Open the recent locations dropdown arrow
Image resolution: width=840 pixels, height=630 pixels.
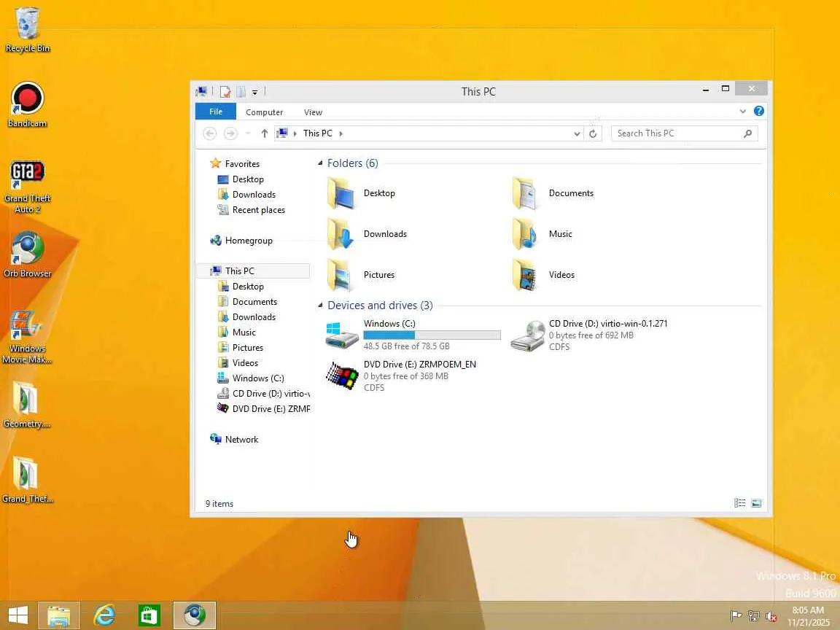click(247, 133)
